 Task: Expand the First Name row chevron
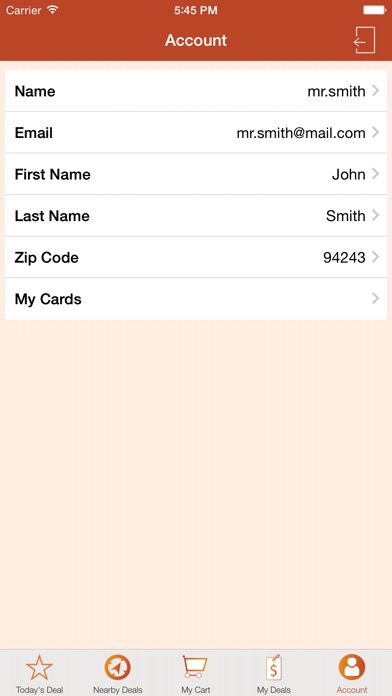[x=376, y=174]
